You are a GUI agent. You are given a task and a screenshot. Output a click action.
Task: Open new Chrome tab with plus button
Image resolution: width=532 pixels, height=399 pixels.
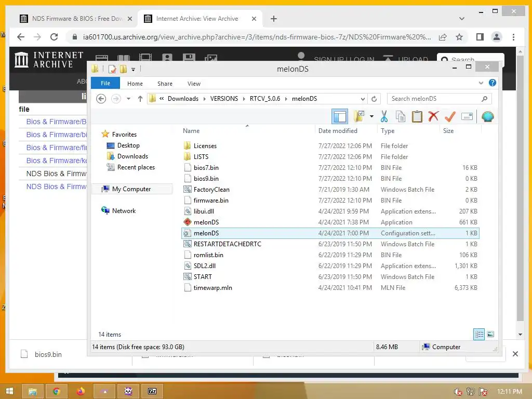273,19
